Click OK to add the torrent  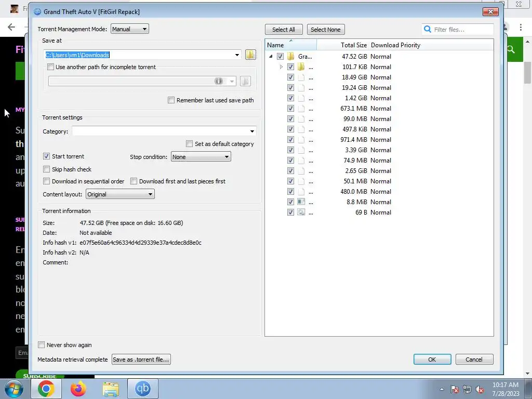[432, 360]
